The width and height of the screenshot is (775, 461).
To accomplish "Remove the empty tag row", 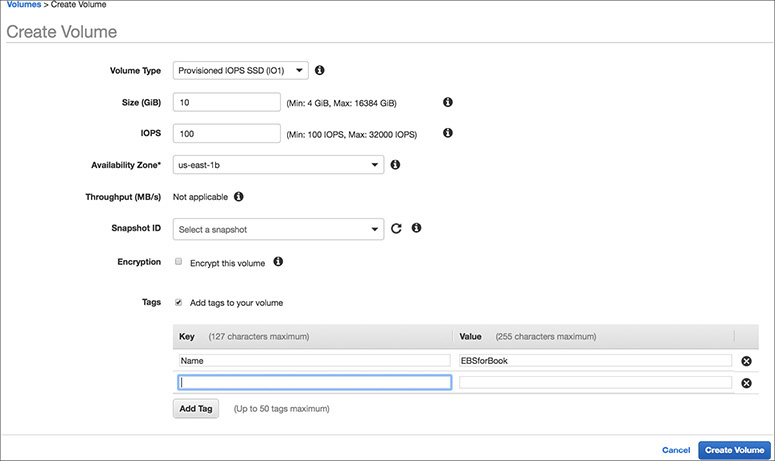I will click(746, 383).
